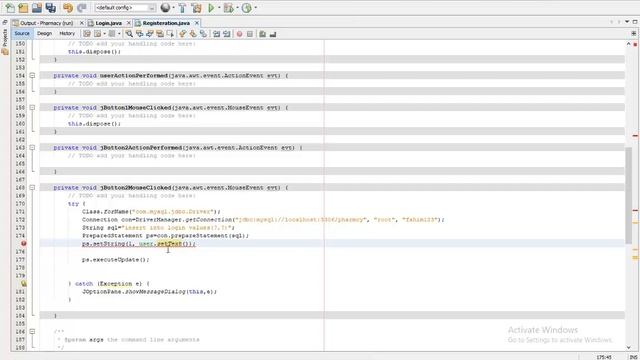Click the Comment icon in the editor toolbar
Viewport: 640px width, 360px height.
[262, 34]
